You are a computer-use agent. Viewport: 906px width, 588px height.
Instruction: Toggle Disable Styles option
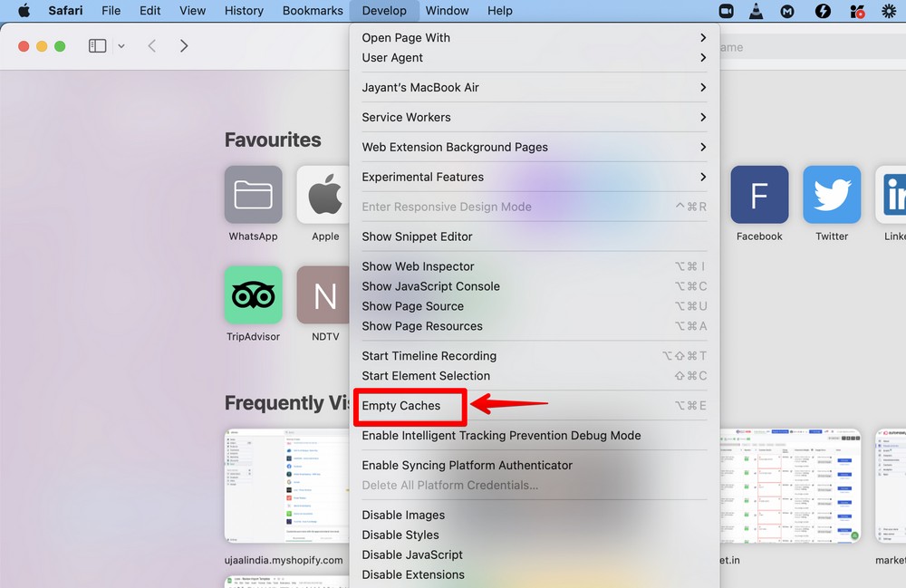pyautogui.click(x=534, y=535)
